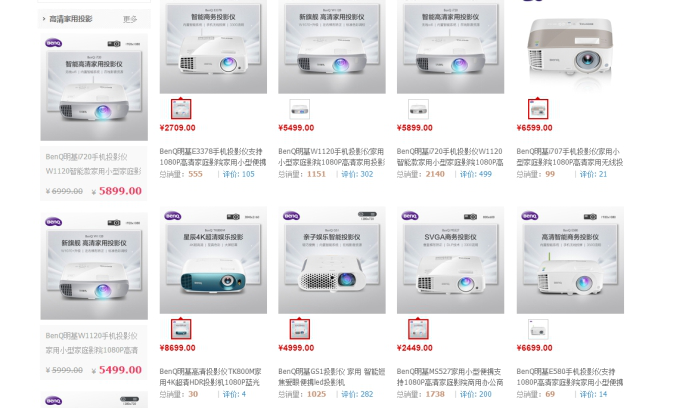Screen dimensions: 692x408
Task: Click the SVGA商务投影仪 product image
Action: coord(450,260)
